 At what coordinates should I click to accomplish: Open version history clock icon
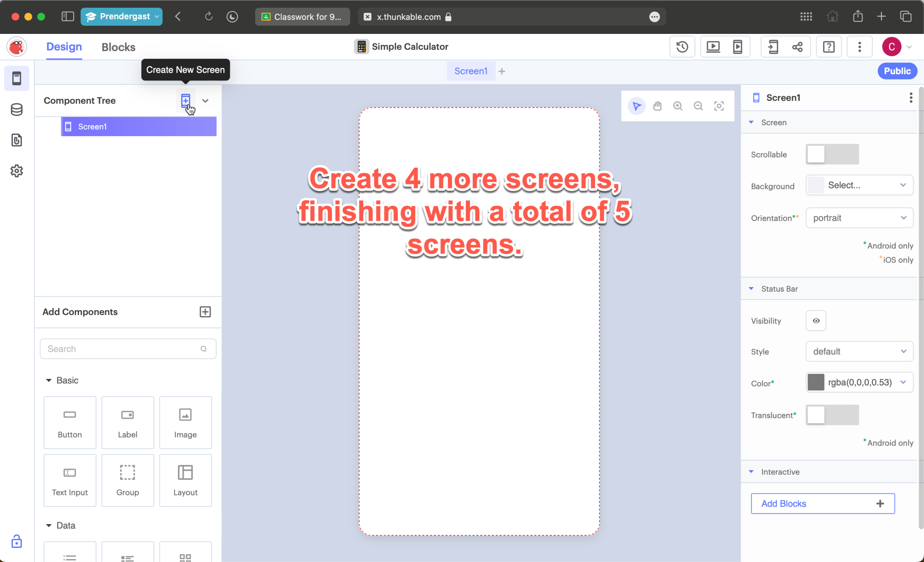pos(682,47)
